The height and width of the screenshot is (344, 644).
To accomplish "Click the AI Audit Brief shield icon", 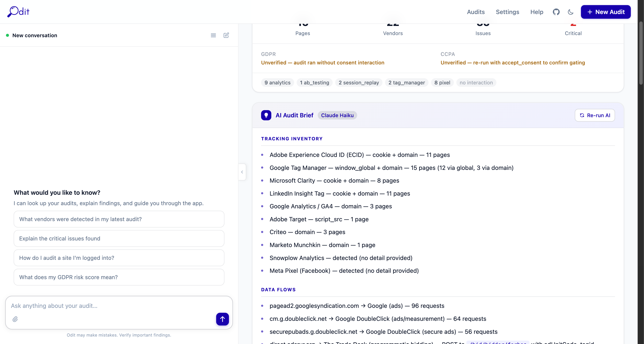I will click(x=266, y=115).
